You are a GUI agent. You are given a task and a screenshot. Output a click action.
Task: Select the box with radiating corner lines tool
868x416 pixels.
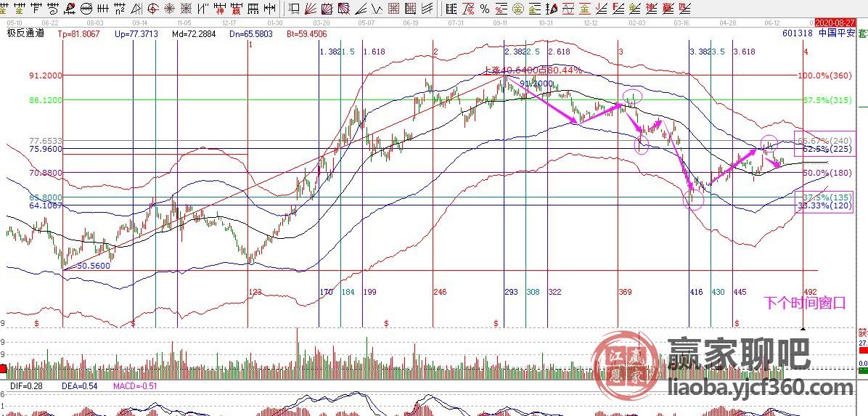pos(344,8)
